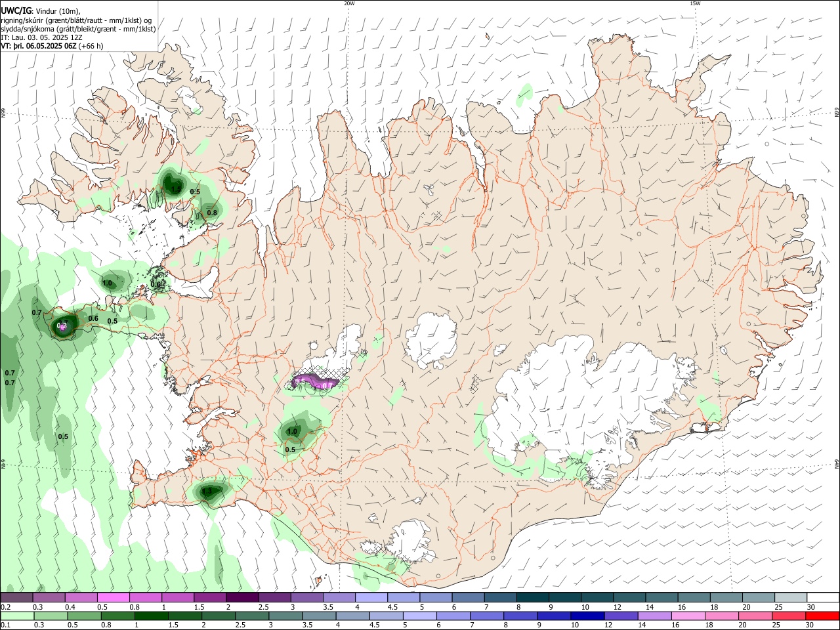The width and height of the screenshot is (840, 630).
Task: Click the 1.3 rainfall value near Reykjanes
Action: pyautogui.click(x=207, y=491)
